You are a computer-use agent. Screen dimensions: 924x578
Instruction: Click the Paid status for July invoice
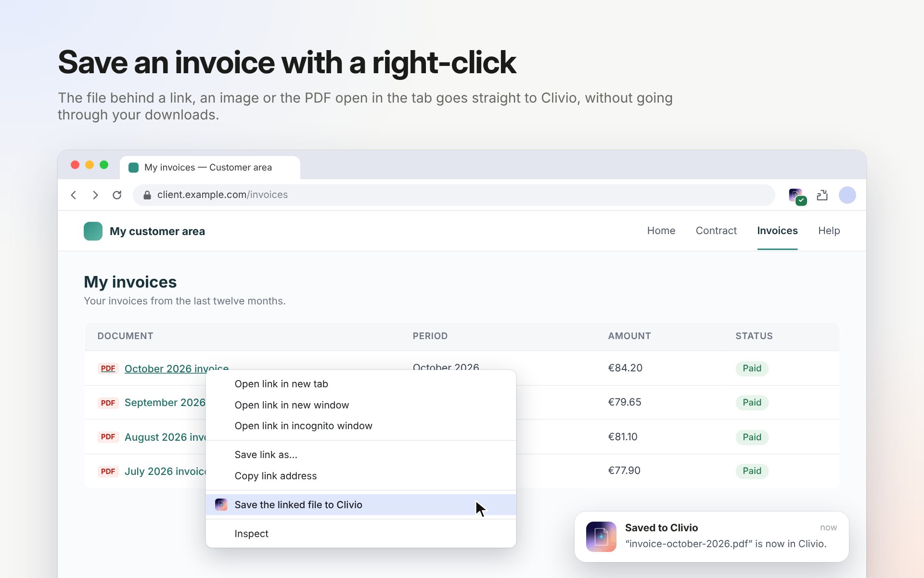752,471
